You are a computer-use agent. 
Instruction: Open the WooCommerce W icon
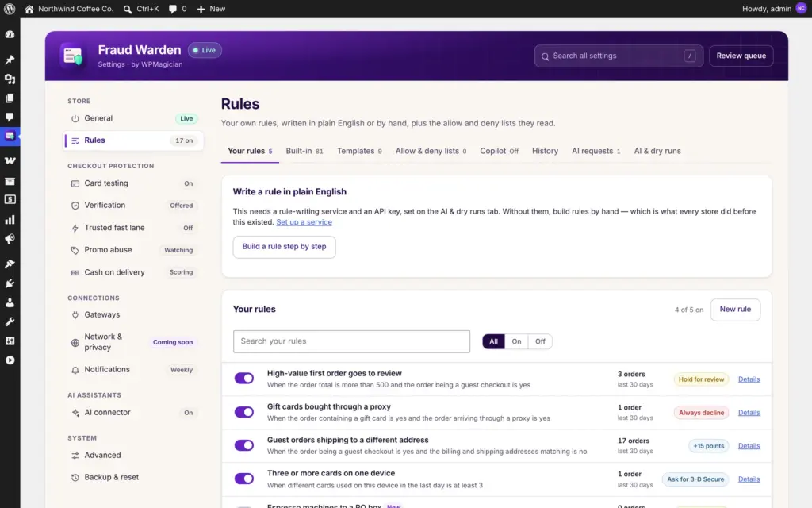coord(10,160)
